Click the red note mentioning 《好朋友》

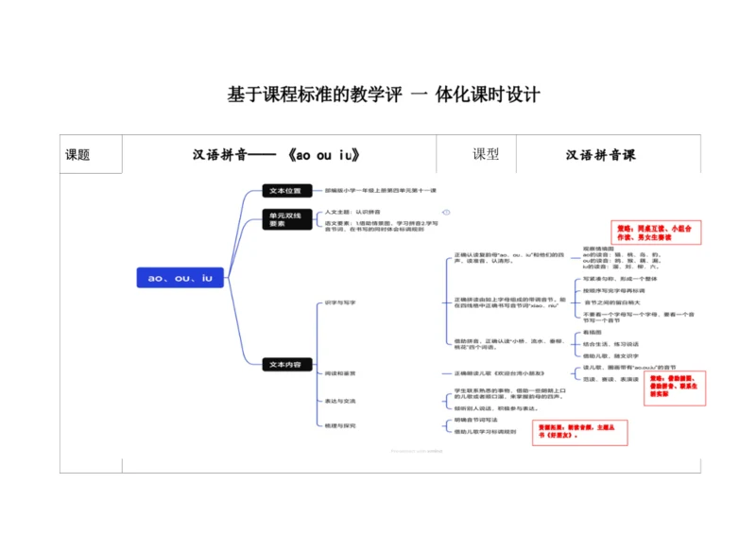click(x=579, y=433)
